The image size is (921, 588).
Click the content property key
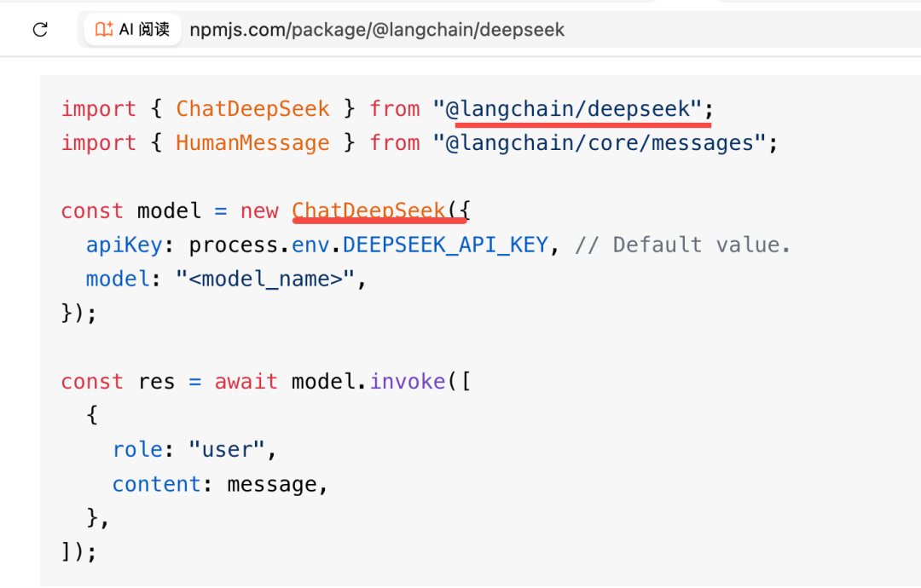pyautogui.click(x=156, y=484)
